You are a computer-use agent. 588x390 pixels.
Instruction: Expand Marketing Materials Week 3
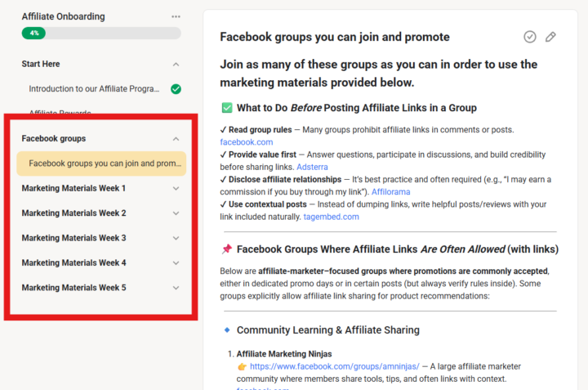[x=176, y=238]
